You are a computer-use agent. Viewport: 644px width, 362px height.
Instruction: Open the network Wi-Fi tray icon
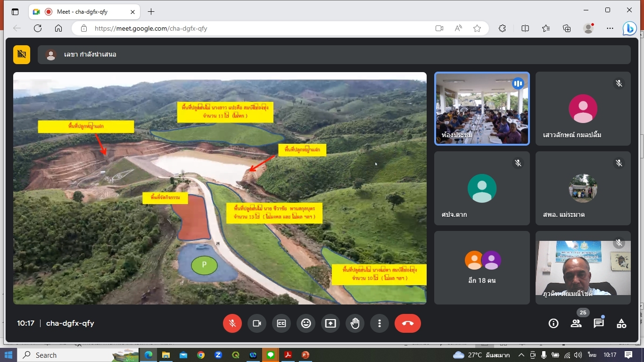(567, 355)
